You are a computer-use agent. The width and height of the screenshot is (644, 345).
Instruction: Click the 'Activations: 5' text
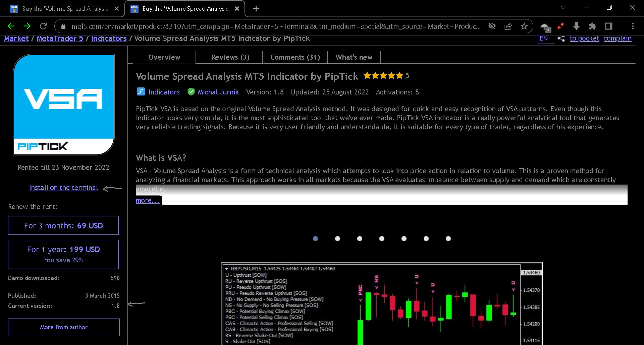(397, 92)
